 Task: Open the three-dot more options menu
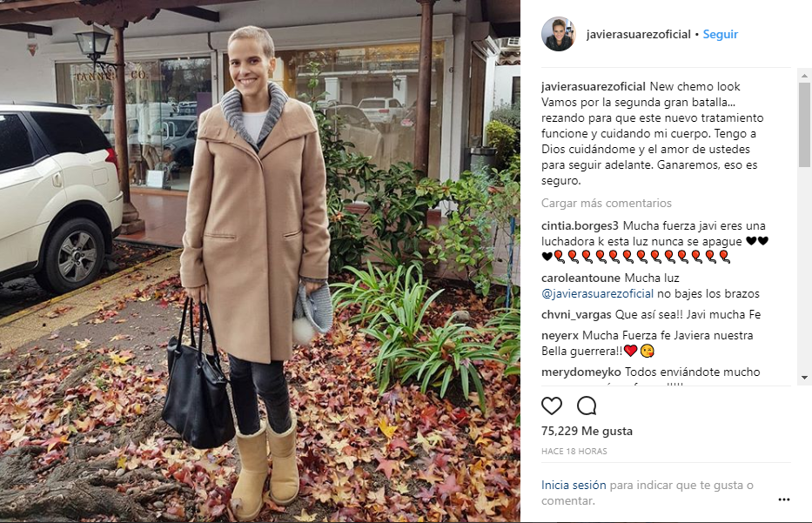point(784,500)
